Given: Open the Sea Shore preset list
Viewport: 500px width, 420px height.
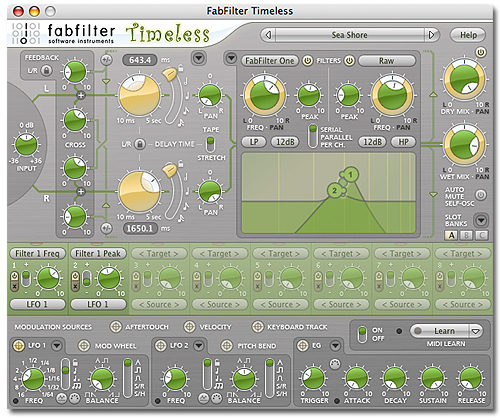Looking at the screenshot, I should (x=350, y=35).
